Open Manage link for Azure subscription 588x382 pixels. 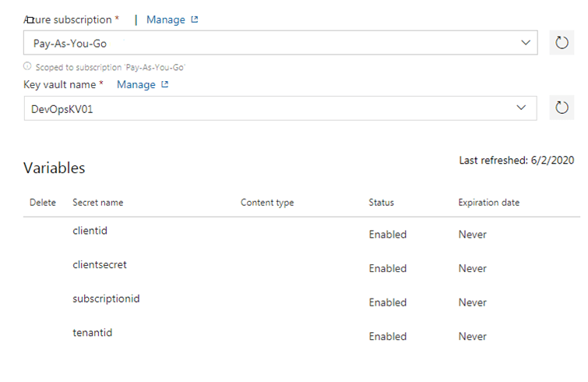166,19
